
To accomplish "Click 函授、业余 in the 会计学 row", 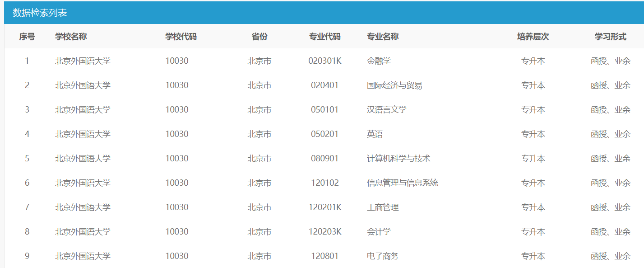I will tap(611, 232).
